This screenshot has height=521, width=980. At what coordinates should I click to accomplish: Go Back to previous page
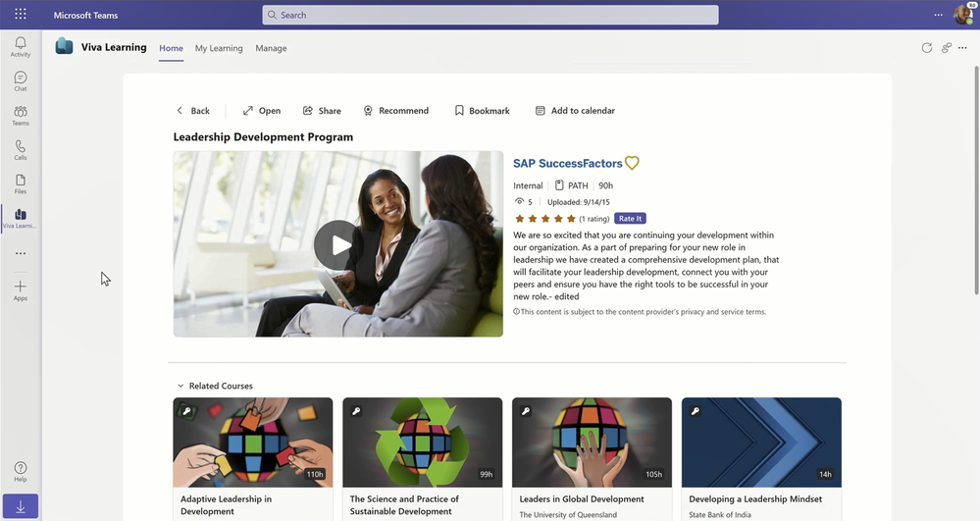coord(193,111)
